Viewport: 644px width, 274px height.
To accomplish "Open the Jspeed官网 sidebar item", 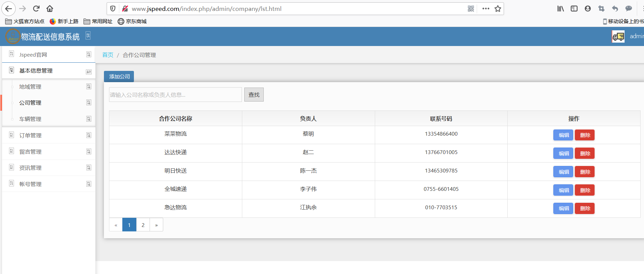I will coord(49,55).
